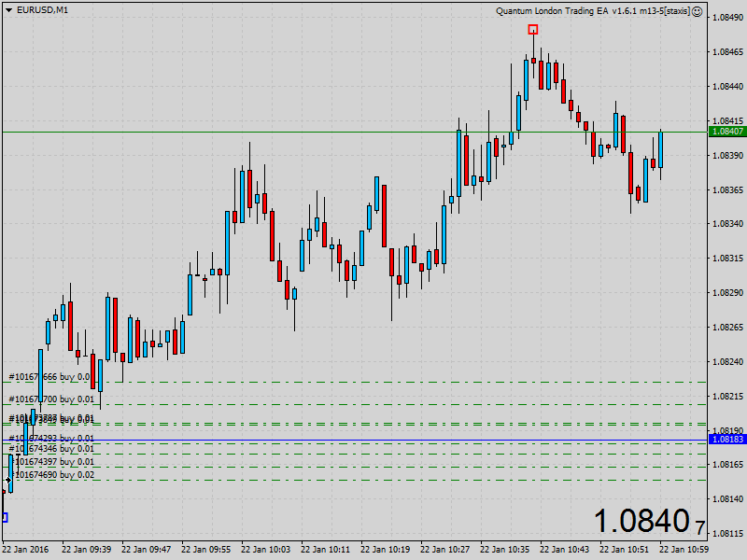
Task: Select the order line ending in 666 buy
Action: click(x=49, y=377)
